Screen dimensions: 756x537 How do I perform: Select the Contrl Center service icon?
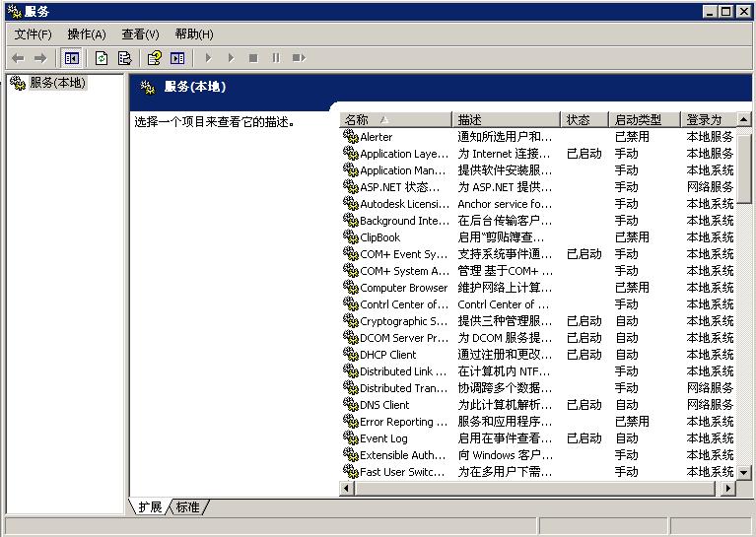pyautogui.click(x=351, y=304)
